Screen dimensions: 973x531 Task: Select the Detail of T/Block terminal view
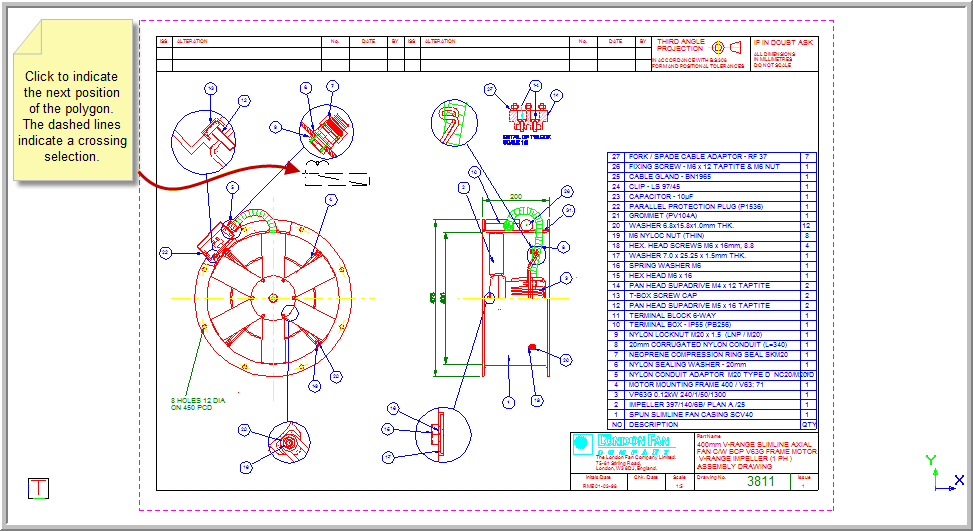525,112
